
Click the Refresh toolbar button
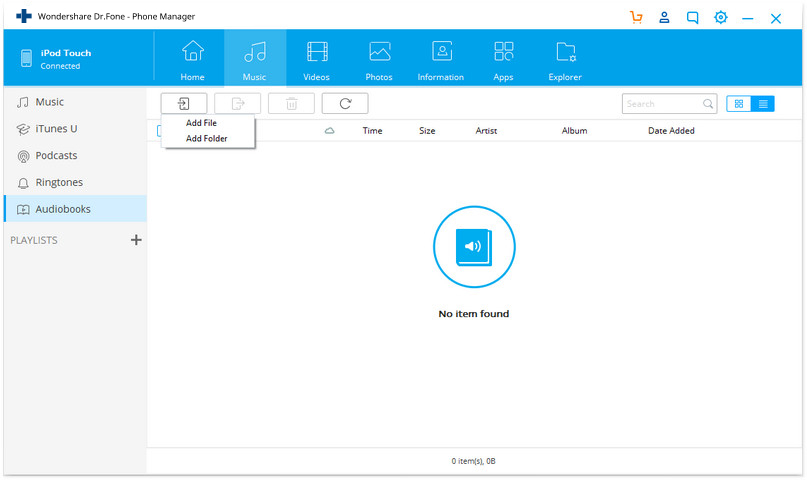pos(345,103)
